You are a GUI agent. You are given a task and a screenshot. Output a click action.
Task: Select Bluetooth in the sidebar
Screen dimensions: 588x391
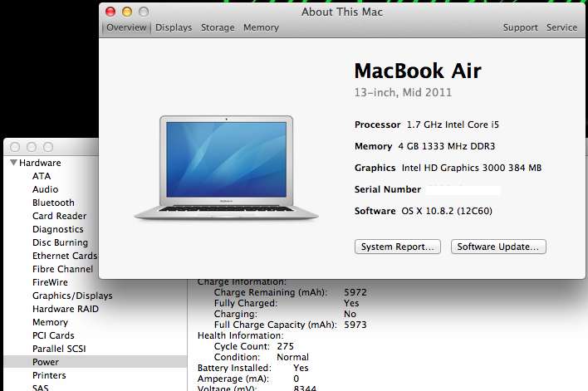(53, 203)
